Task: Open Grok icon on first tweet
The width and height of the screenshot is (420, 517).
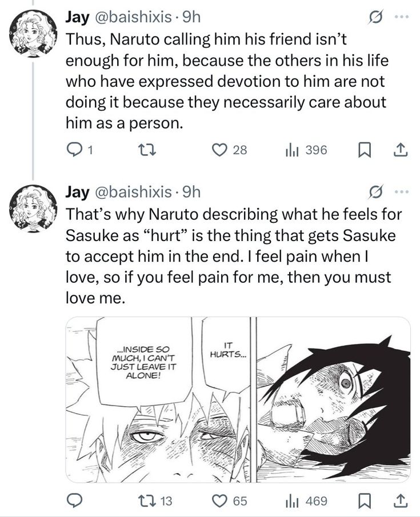Action: click(x=375, y=18)
